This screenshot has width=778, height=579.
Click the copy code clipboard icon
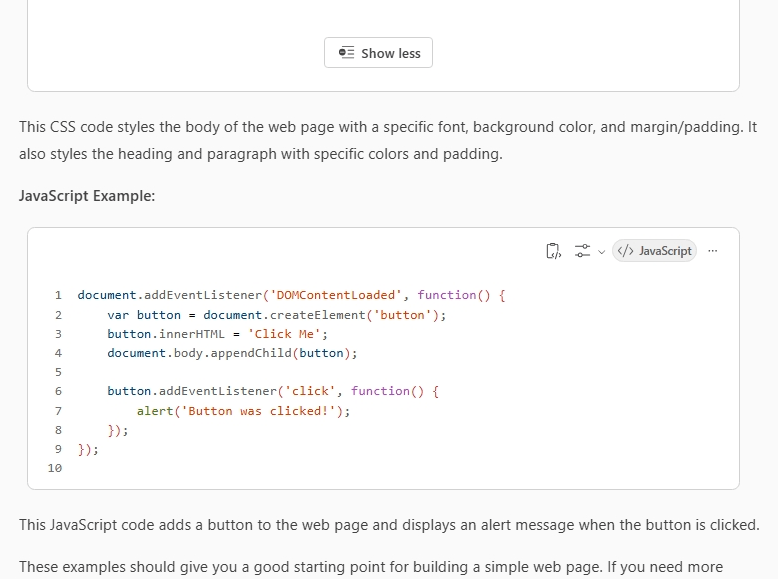click(553, 251)
